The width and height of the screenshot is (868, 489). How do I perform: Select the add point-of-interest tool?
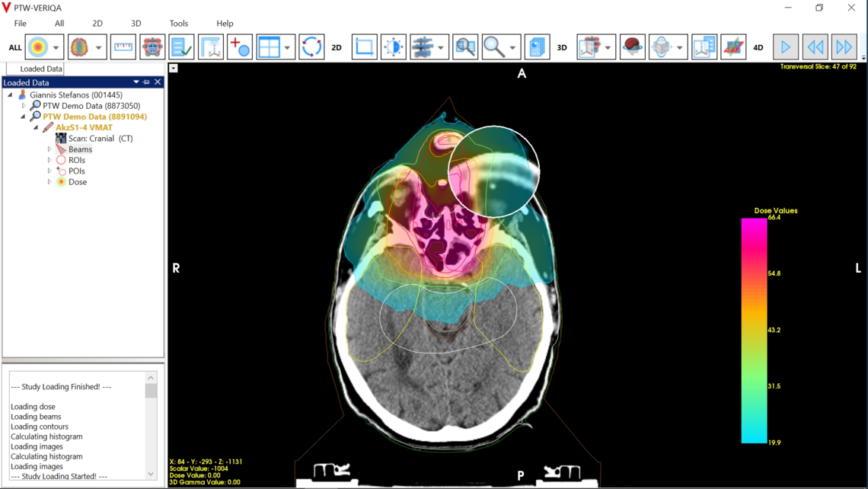tap(239, 46)
